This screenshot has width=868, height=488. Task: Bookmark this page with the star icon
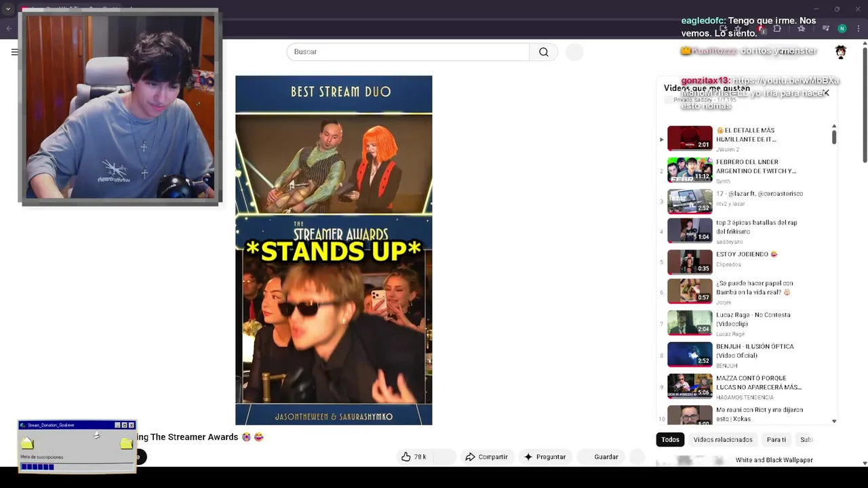coord(738,28)
